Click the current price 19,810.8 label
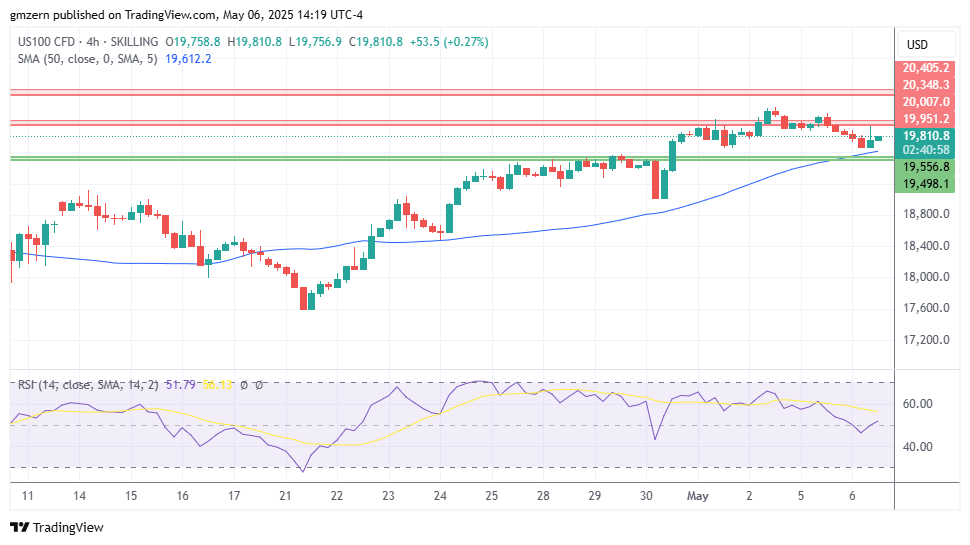Image resolution: width=970 pixels, height=545 pixels. tap(925, 136)
